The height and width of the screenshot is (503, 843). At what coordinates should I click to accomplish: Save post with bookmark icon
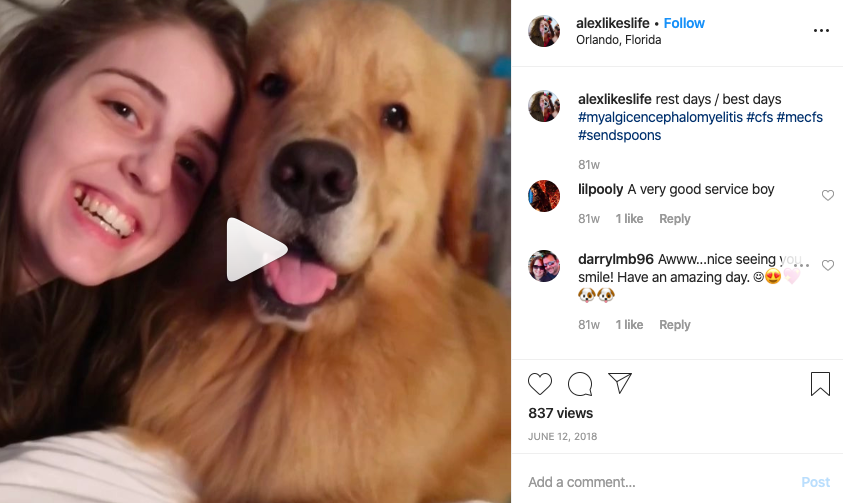820,384
